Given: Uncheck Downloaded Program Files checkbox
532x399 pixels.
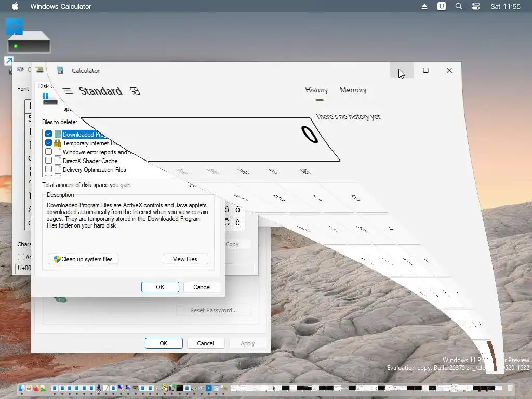Looking at the screenshot, I should [x=48, y=134].
